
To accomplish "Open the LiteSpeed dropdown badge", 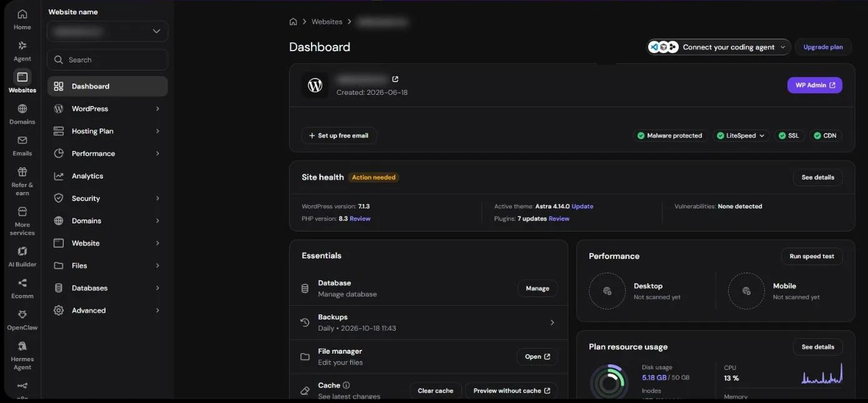I will pyautogui.click(x=741, y=135).
